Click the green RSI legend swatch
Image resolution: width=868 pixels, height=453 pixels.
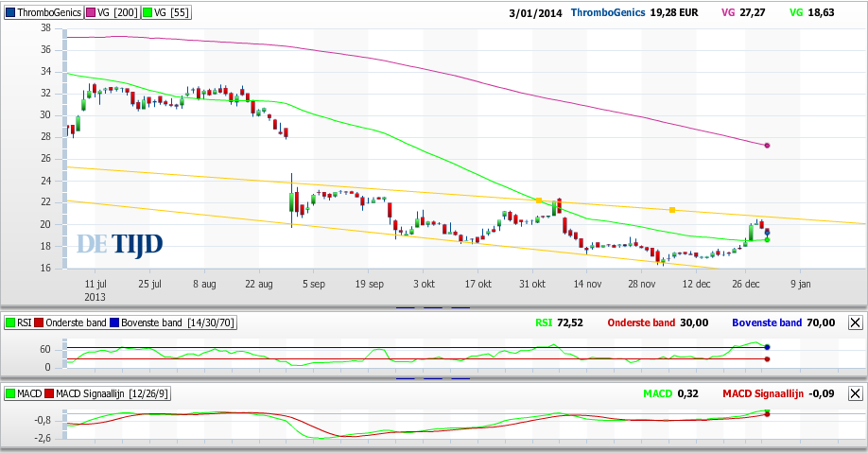click(10, 322)
